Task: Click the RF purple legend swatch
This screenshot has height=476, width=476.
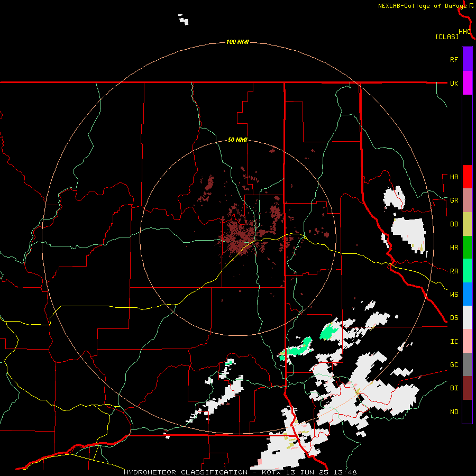Action: [x=467, y=59]
